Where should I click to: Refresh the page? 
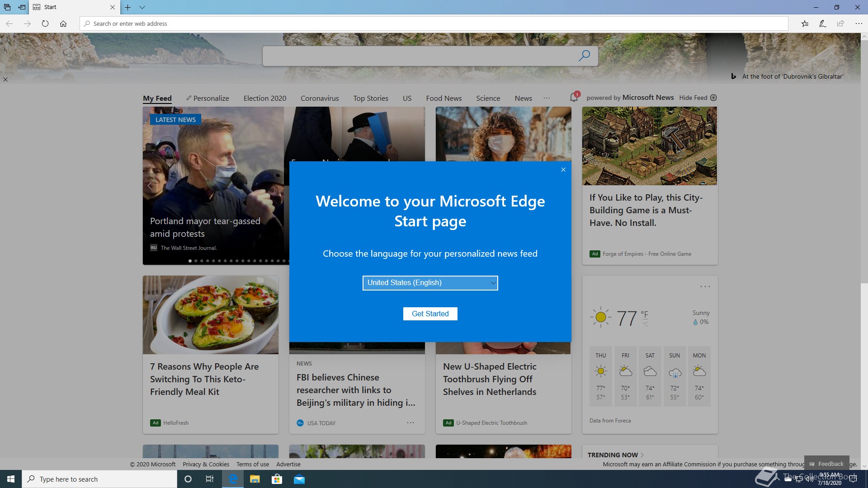click(45, 23)
